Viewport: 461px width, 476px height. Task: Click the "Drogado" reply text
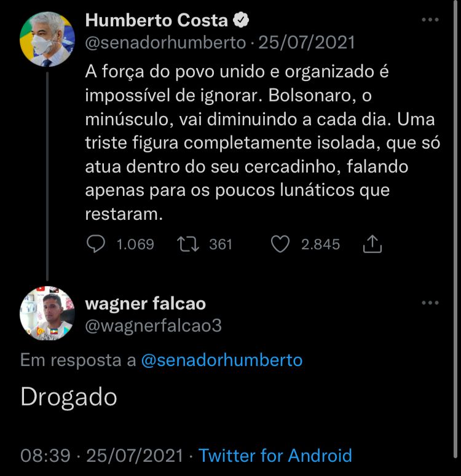point(69,397)
